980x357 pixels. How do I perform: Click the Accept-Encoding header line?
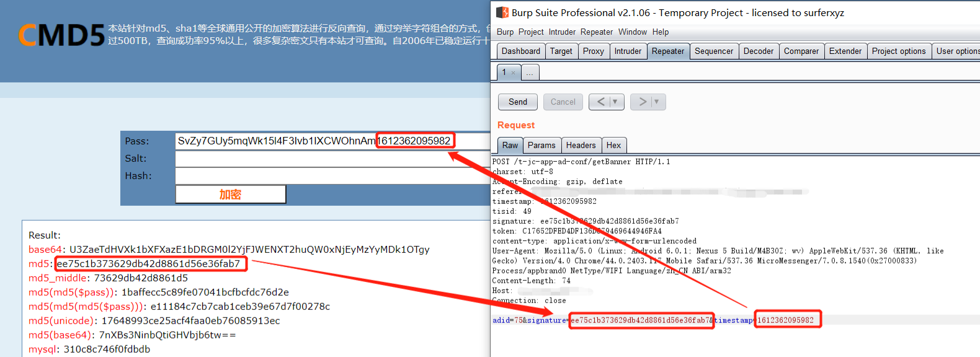click(x=558, y=182)
